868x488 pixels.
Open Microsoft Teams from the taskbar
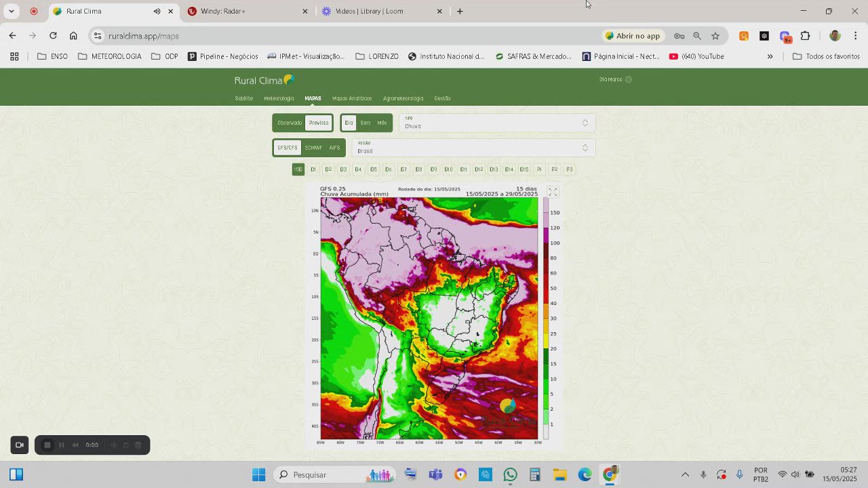click(x=435, y=474)
